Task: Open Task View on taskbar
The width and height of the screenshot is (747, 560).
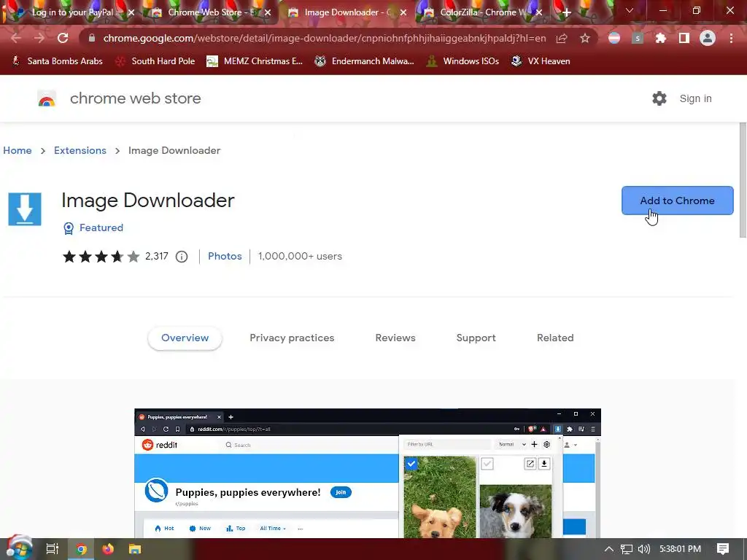Action: coord(52,549)
